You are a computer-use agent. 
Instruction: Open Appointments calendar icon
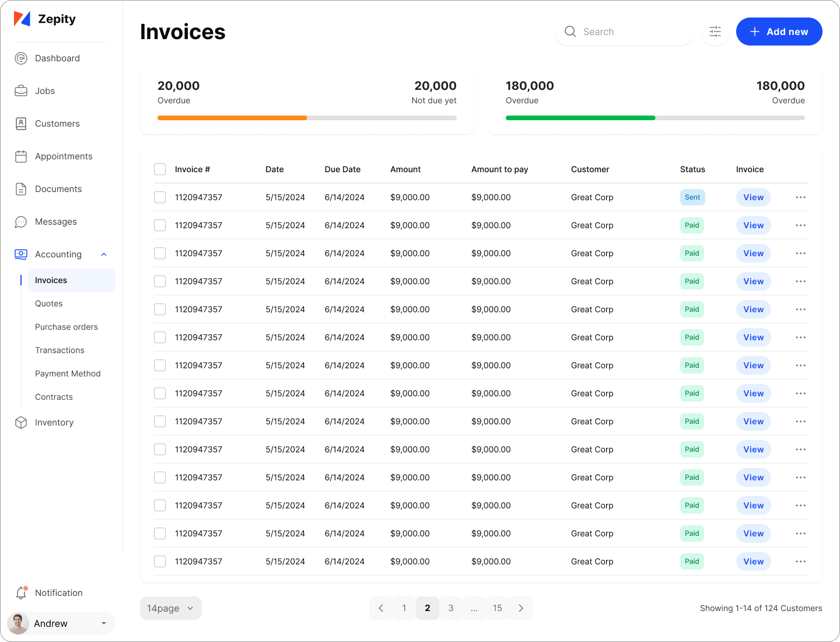coord(21,156)
